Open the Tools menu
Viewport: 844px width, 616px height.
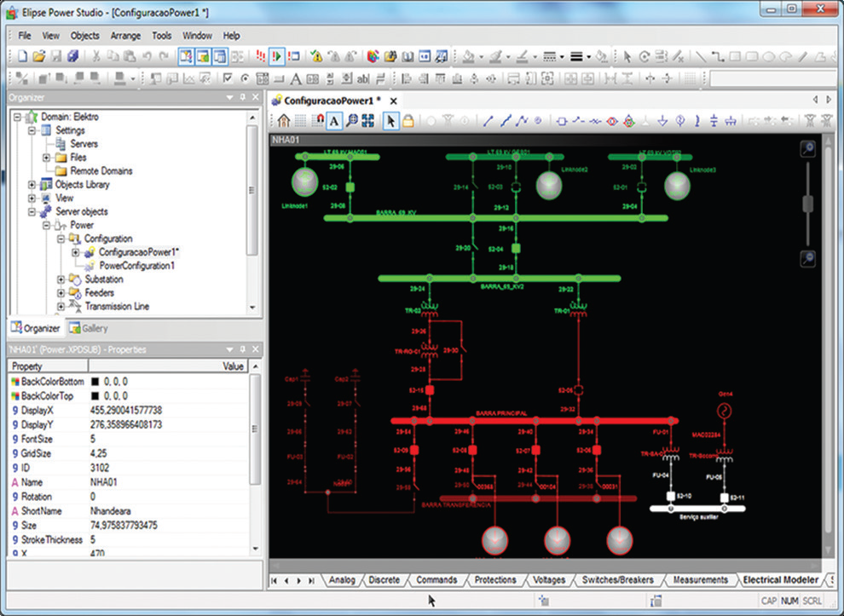click(161, 36)
